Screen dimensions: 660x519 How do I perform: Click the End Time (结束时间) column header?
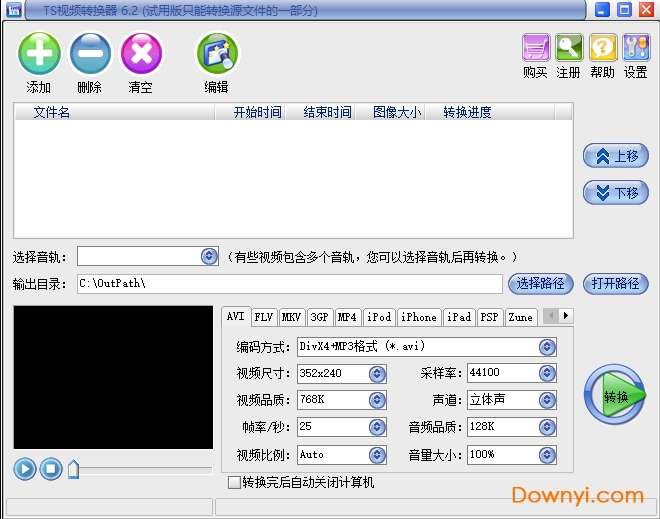(321, 112)
